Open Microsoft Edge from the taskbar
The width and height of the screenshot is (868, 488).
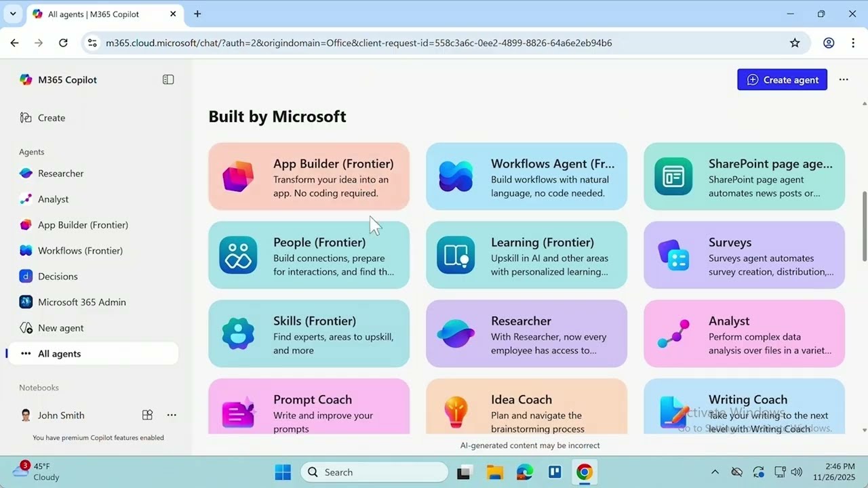coord(524,472)
